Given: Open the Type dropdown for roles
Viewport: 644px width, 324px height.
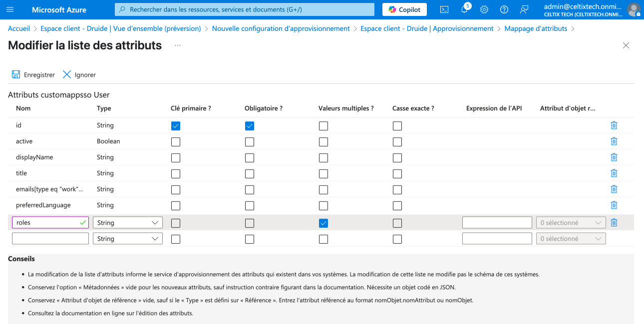Looking at the screenshot, I should (x=128, y=223).
